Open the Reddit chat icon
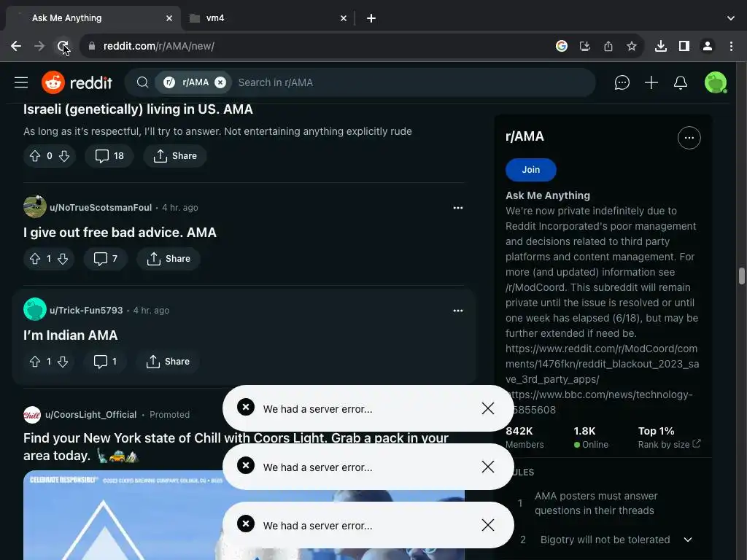747x560 pixels. 622,82
